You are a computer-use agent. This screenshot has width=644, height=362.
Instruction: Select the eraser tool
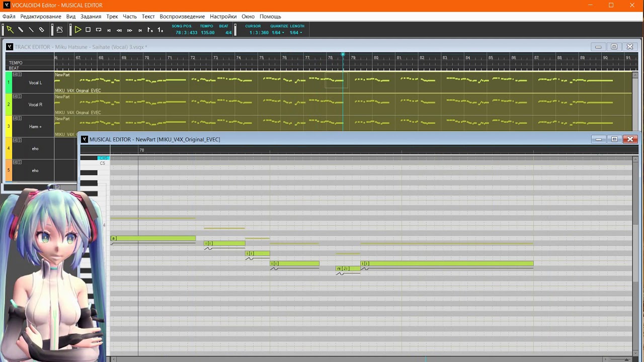coord(42,30)
